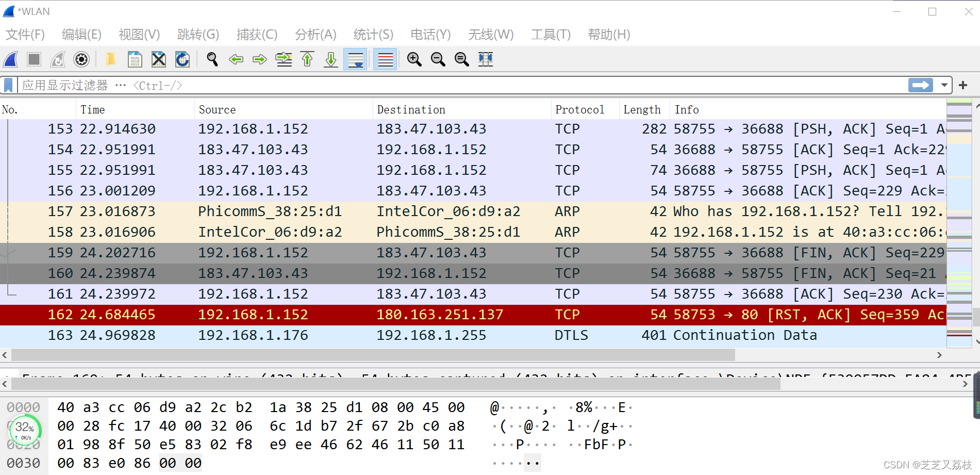Jump to the last packet
The width and height of the screenshot is (980, 475).
[x=331, y=59]
